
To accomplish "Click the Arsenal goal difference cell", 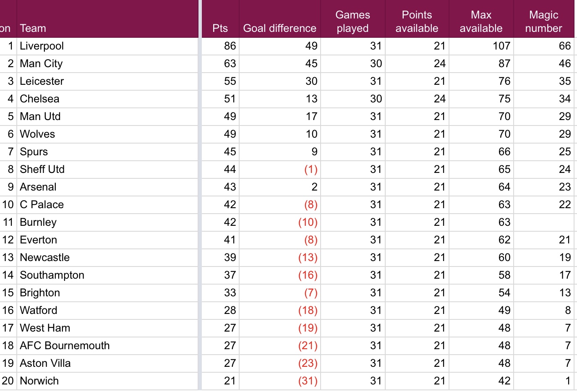I will click(314, 187).
